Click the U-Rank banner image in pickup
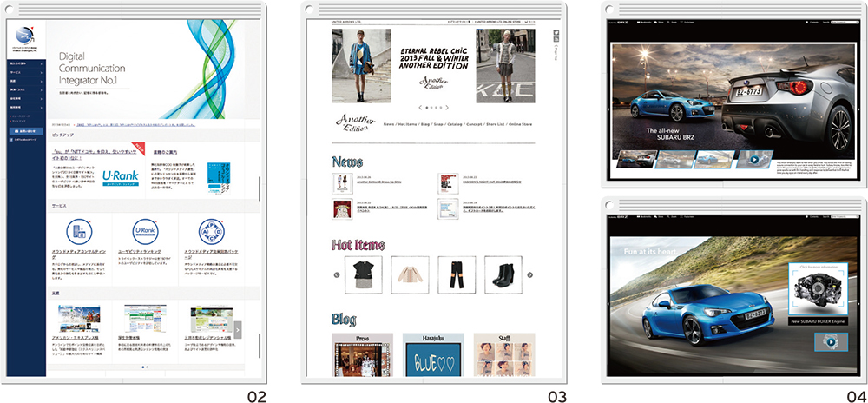Image resolution: width=868 pixels, height=403 pixels. point(121,177)
